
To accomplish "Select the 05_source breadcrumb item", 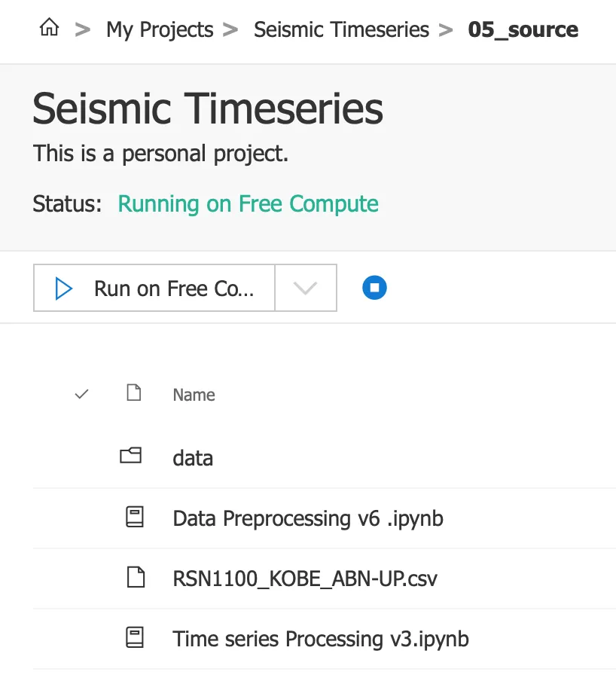I will pos(523,30).
